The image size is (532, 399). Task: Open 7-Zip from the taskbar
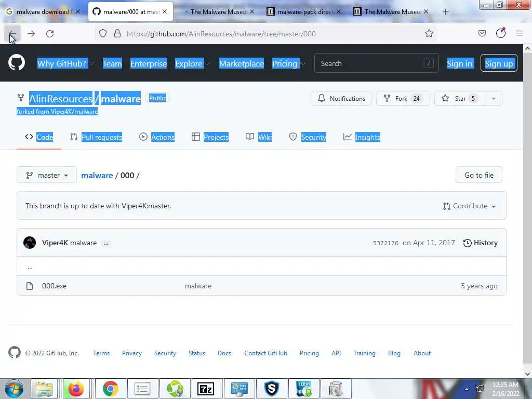coord(206,389)
